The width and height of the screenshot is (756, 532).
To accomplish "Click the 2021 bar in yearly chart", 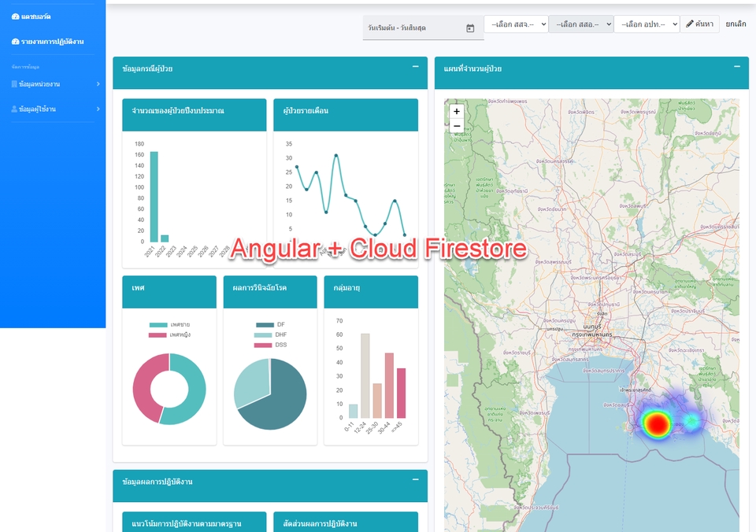I will 154,197.
